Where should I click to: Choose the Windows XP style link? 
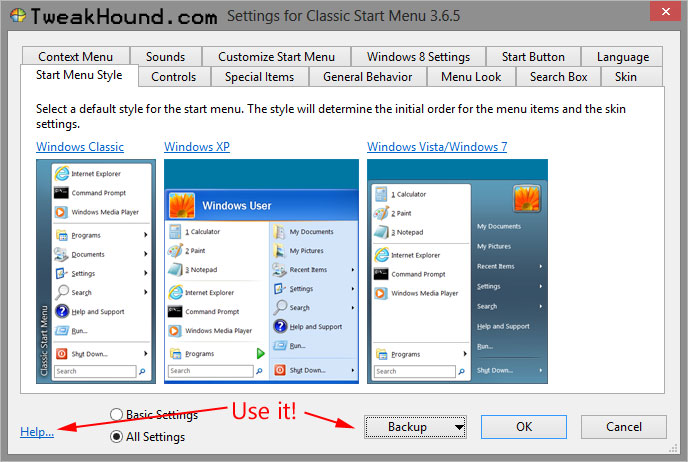[197, 147]
